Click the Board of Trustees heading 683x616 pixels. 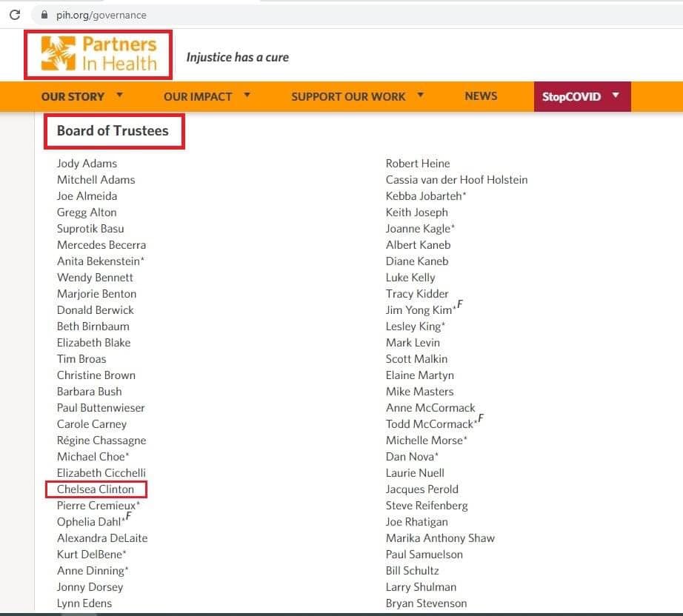click(x=113, y=131)
